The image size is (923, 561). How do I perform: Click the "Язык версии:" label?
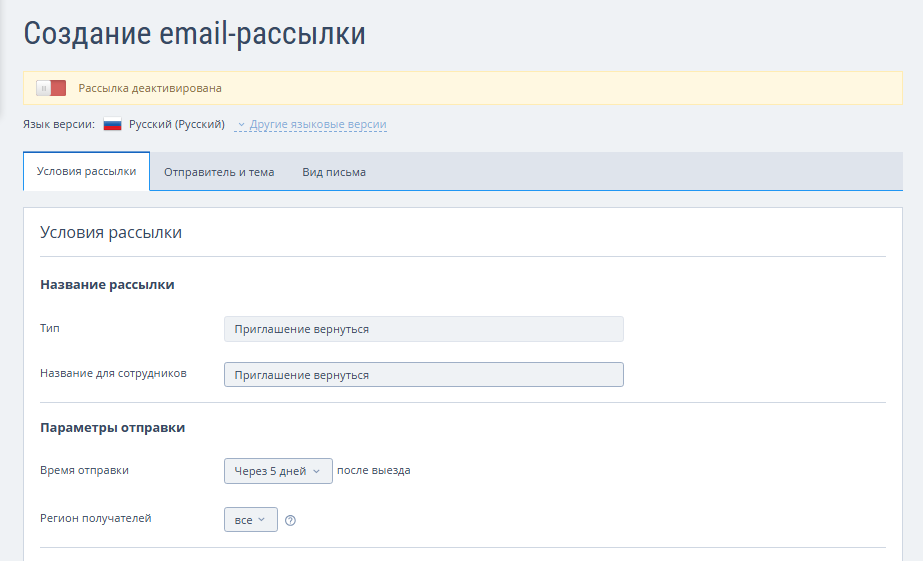[58, 125]
